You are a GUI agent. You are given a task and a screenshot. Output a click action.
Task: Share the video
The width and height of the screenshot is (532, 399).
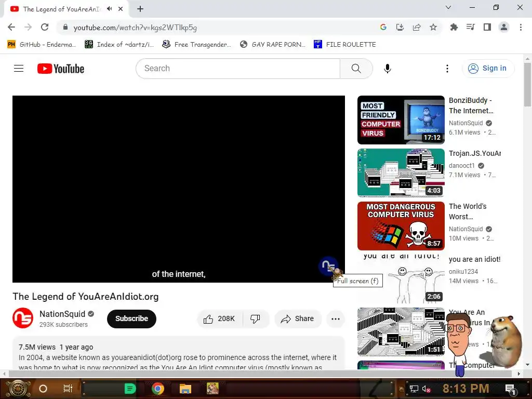point(298,318)
